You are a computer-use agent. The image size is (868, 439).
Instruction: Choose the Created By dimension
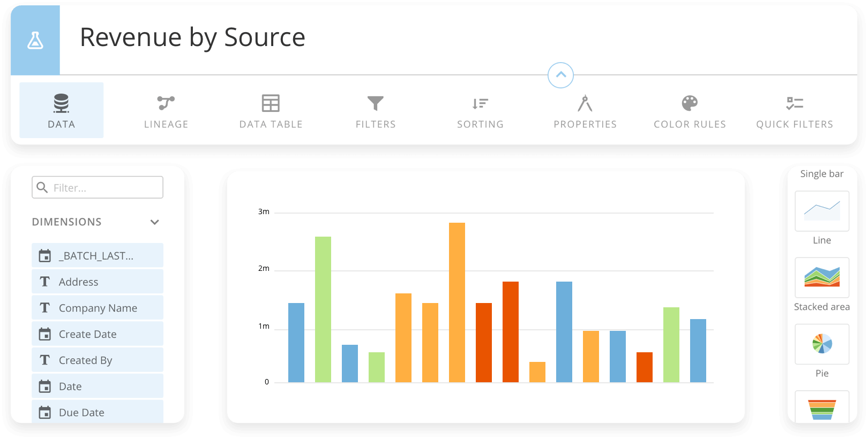[x=98, y=360]
